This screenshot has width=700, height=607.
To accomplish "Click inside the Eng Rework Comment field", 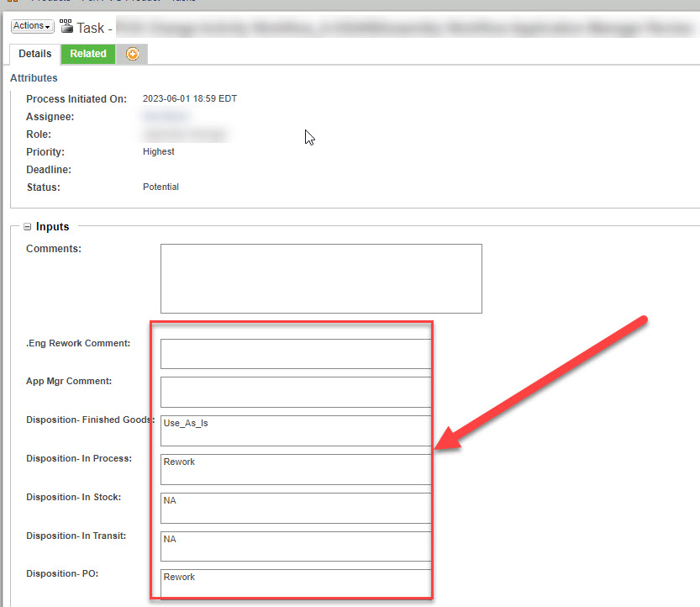I will (295, 353).
